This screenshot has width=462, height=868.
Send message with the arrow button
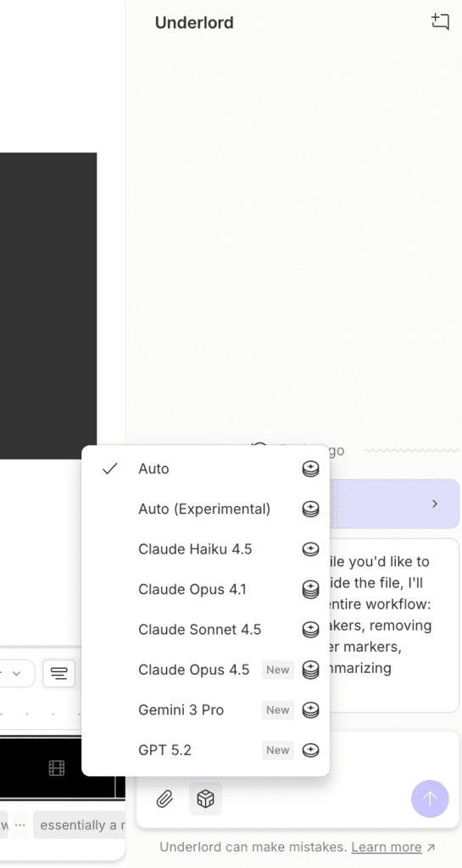click(x=430, y=798)
